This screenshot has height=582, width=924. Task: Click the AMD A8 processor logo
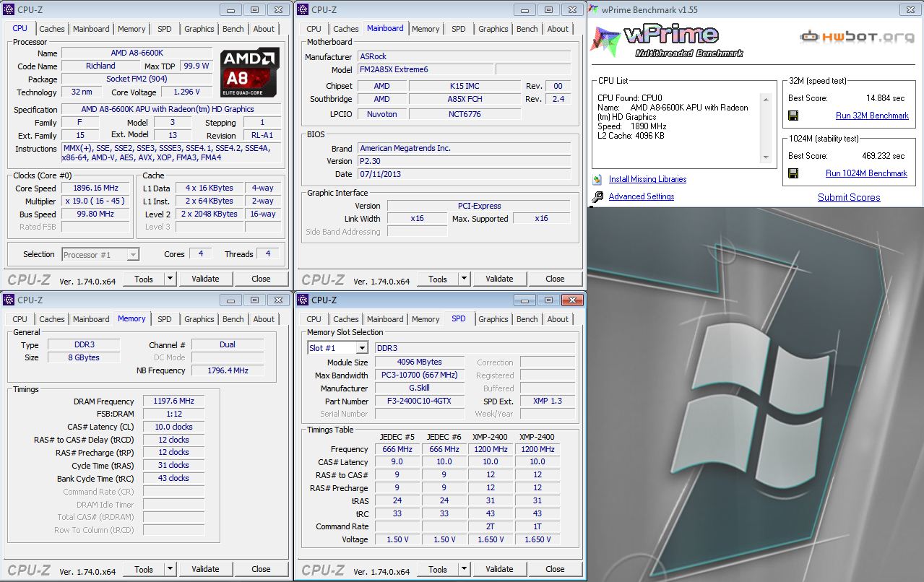[x=250, y=72]
